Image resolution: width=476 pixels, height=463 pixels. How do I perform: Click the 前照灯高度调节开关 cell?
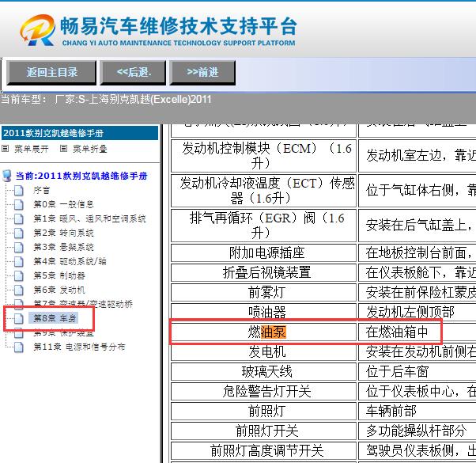263,450
